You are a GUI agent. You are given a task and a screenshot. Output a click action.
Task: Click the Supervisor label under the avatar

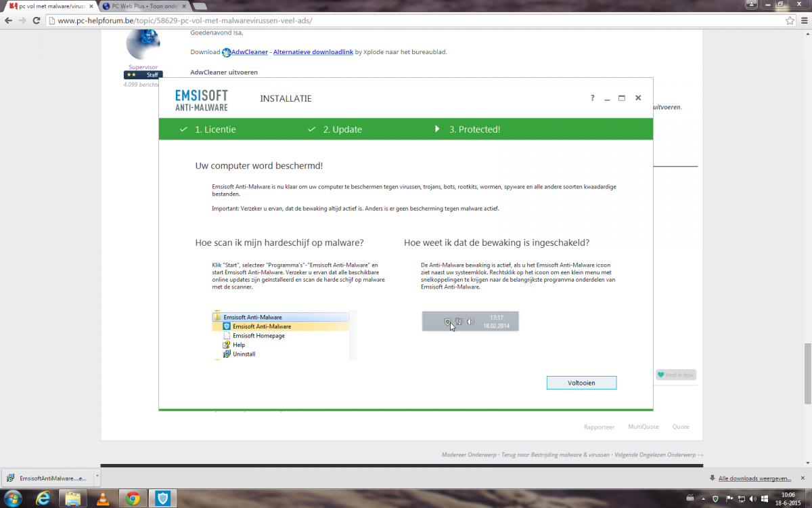pyautogui.click(x=143, y=67)
